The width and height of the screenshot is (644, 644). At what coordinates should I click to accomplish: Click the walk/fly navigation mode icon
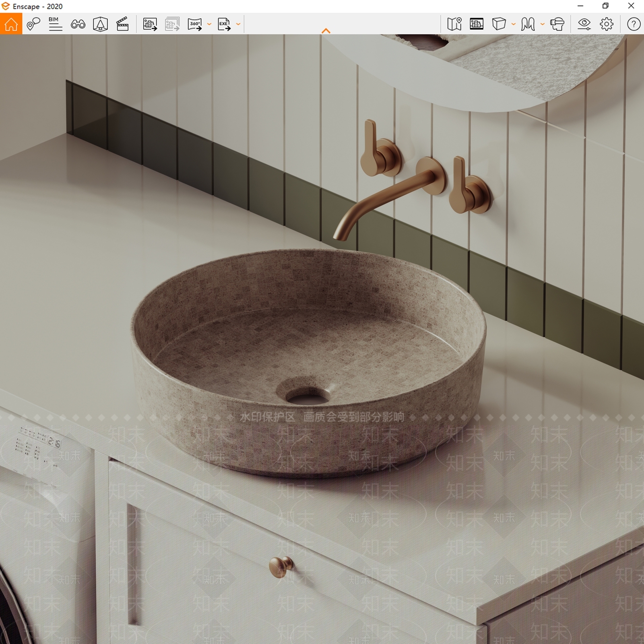click(x=528, y=24)
